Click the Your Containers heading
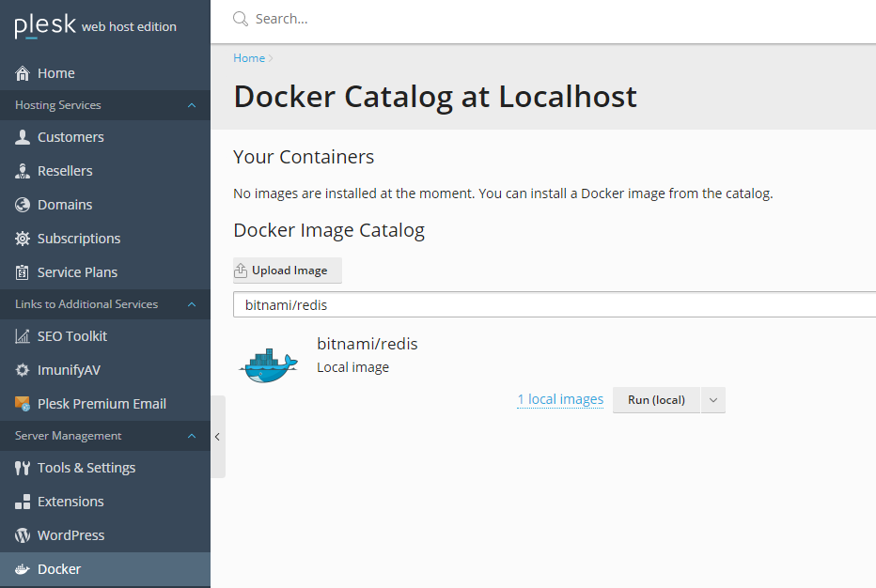The image size is (876, 588). click(304, 158)
